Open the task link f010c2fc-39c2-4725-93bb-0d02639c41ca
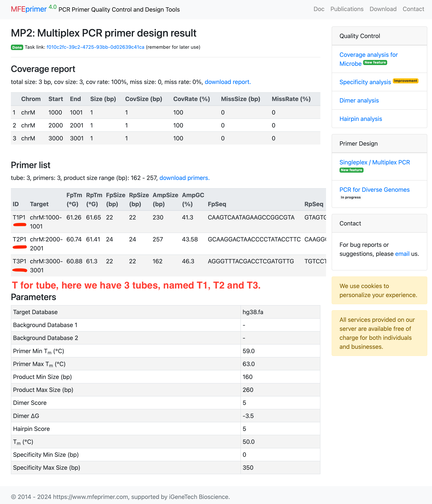The height and width of the screenshot is (504, 432). pos(95,47)
